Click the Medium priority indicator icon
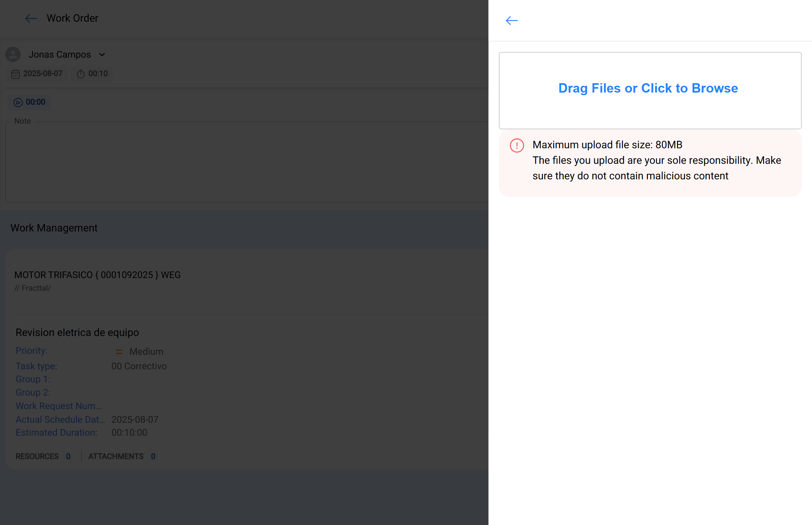Viewport: 812px width, 525px height. (x=119, y=351)
